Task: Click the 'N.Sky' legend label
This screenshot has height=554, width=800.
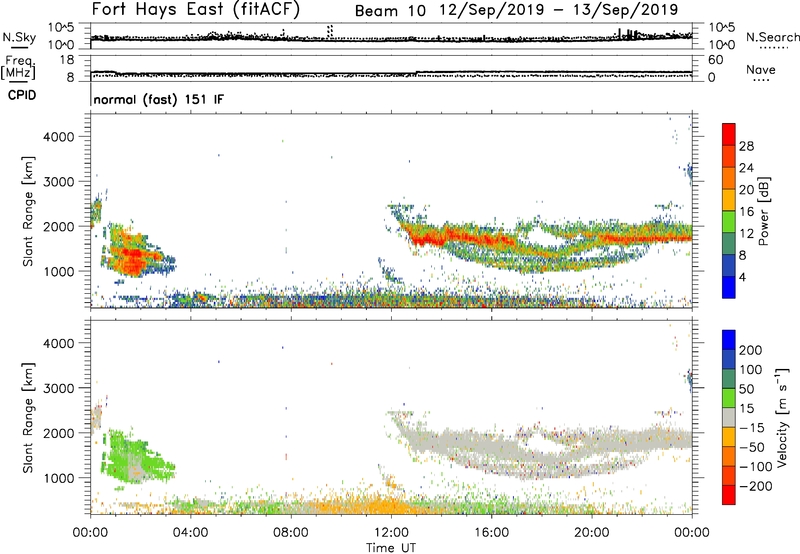Action: [19, 37]
